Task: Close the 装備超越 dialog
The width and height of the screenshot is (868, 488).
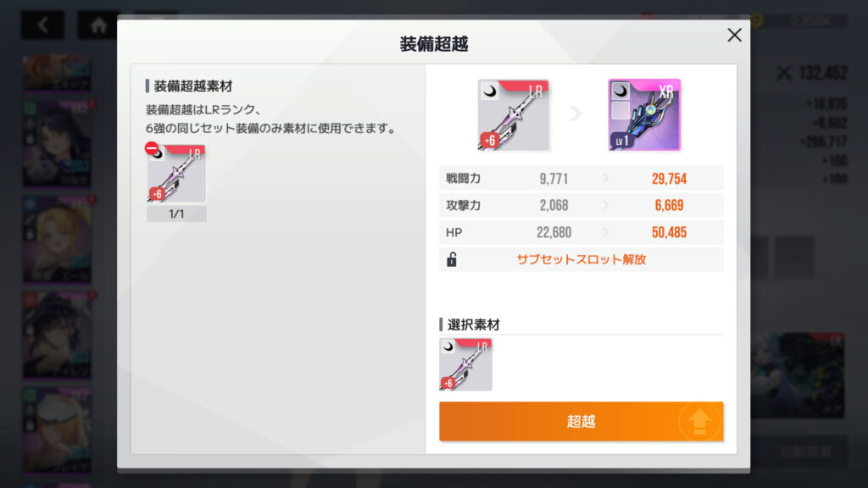Action: [734, 36]
